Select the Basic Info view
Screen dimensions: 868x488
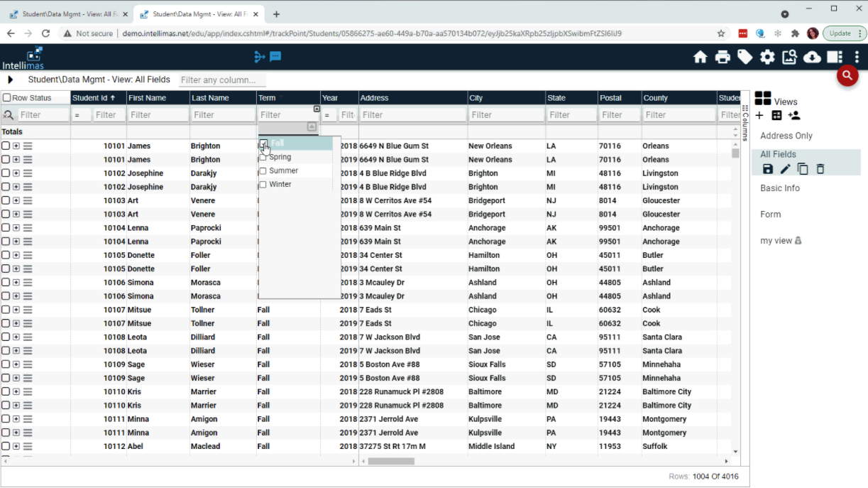(780, 188)
